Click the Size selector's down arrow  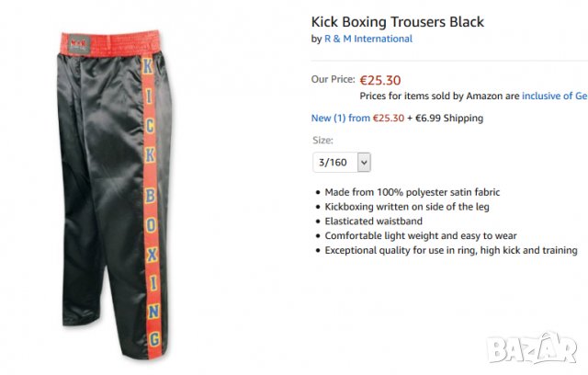pos(364,162)
